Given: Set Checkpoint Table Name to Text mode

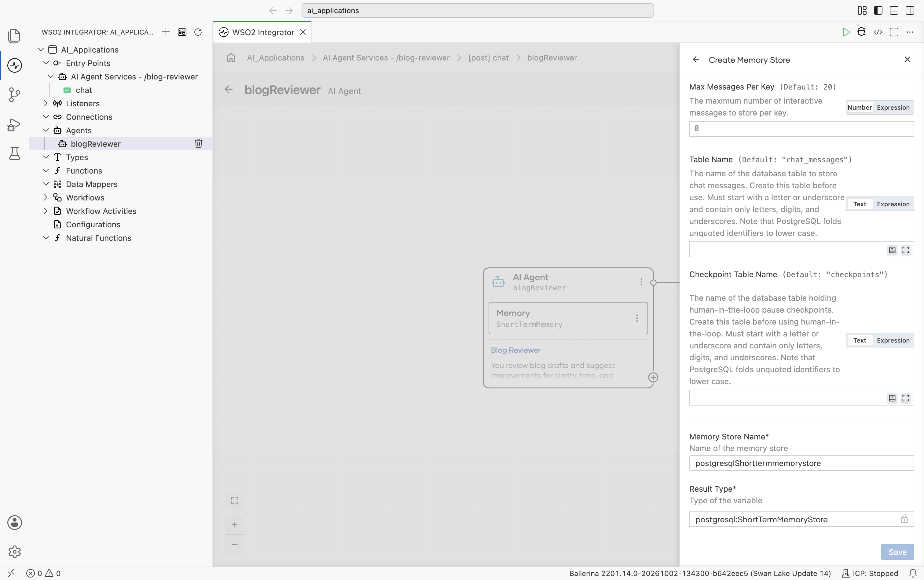Looking at the screenshot, I should (860, 340).
